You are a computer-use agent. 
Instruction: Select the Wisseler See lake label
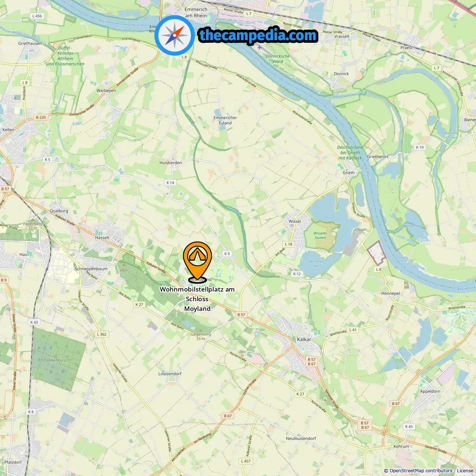click(x=316, y=263)
